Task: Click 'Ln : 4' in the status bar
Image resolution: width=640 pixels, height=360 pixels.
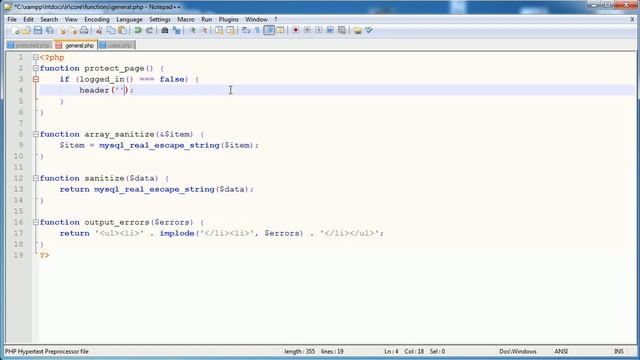Action: click(x=391, y=351)
